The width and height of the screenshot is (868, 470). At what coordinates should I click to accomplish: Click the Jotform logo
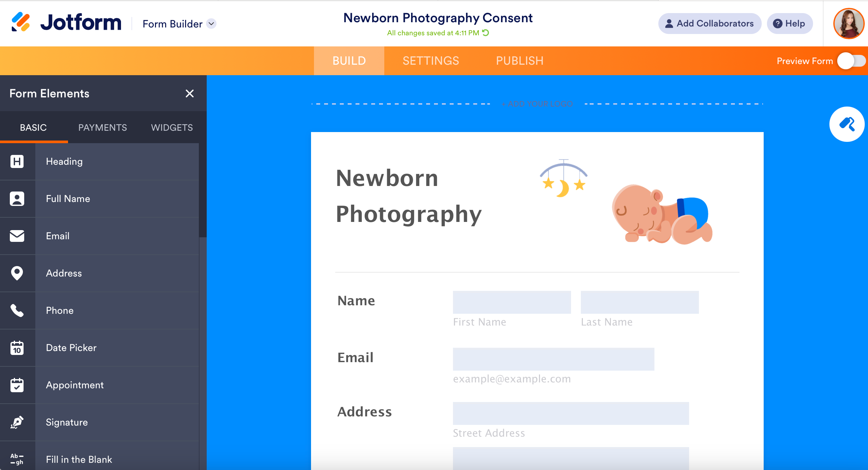pos(66,22)
